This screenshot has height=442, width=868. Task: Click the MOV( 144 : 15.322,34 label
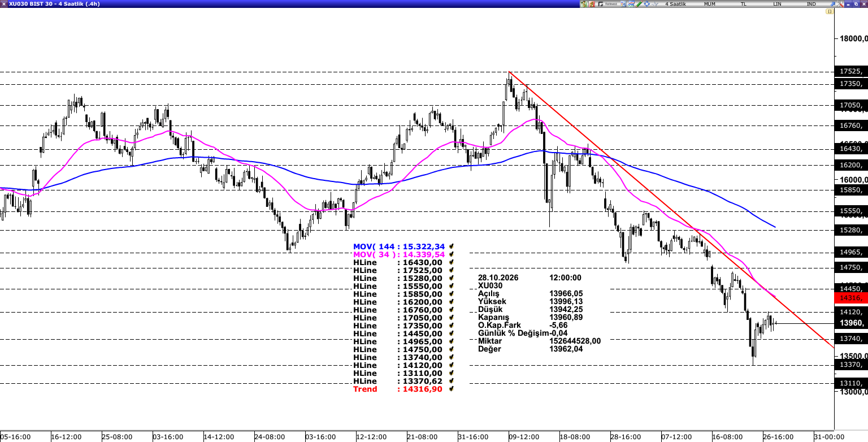[x=399, y=246]
